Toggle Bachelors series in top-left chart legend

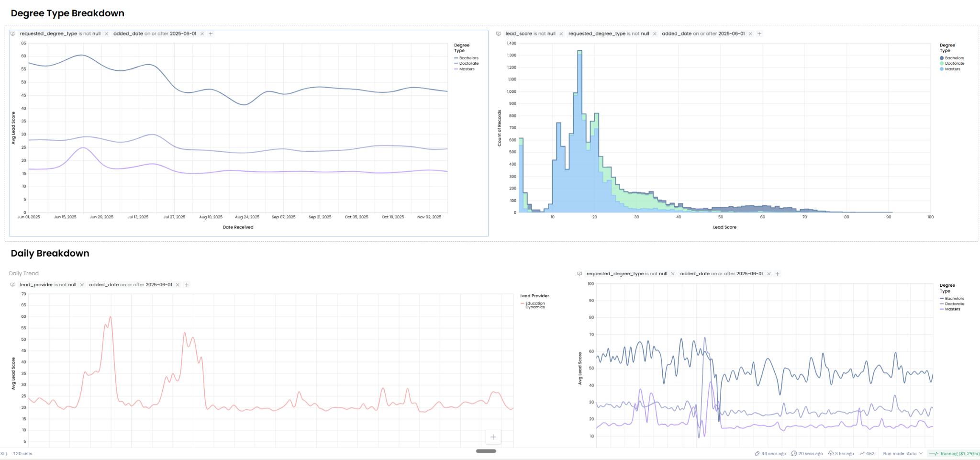pyautogui.click(x=468, y=58)
